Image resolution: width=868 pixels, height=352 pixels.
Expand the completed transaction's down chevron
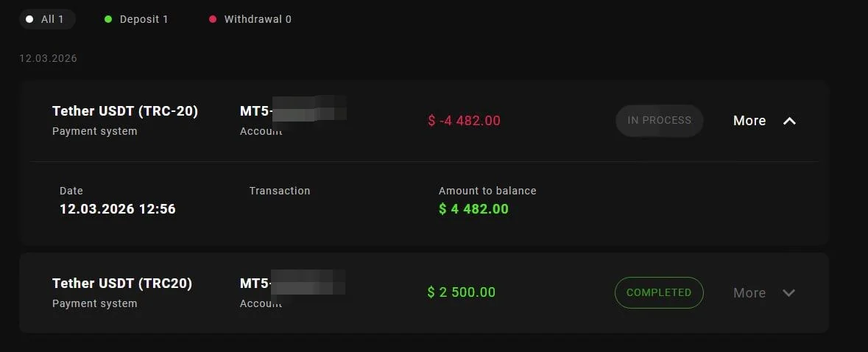pos(789,293)
